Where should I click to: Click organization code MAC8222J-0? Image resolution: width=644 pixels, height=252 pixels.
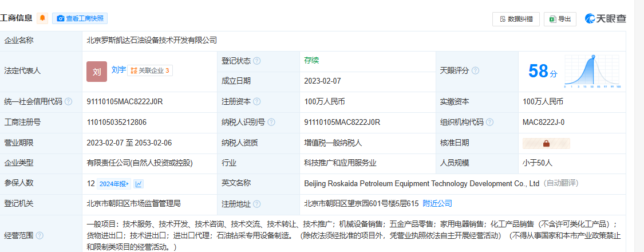[543, 122]
